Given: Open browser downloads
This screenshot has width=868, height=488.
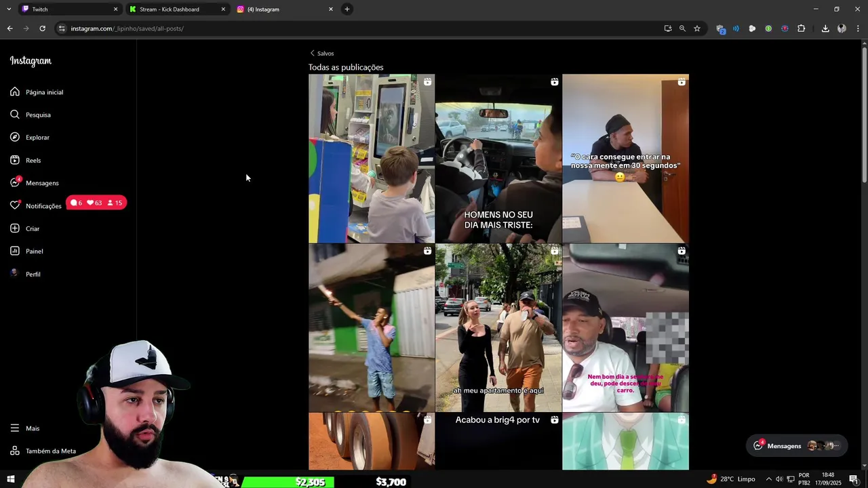Looking at the screenshot, I should point(825,28).
